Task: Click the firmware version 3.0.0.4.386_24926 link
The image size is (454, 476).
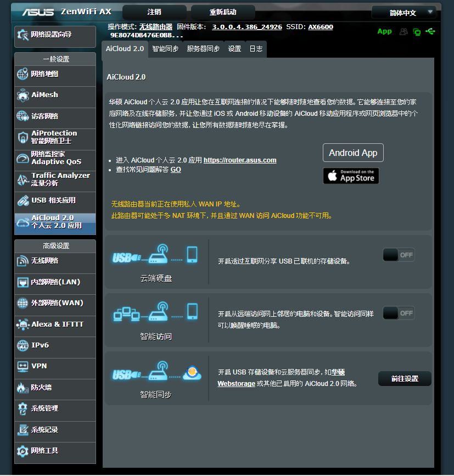Action: click(x=247, y=27)
